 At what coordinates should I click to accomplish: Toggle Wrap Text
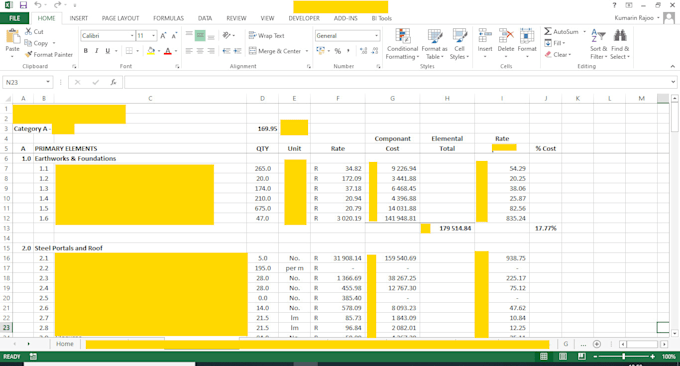pyautogui.click(x=267, y=36)
